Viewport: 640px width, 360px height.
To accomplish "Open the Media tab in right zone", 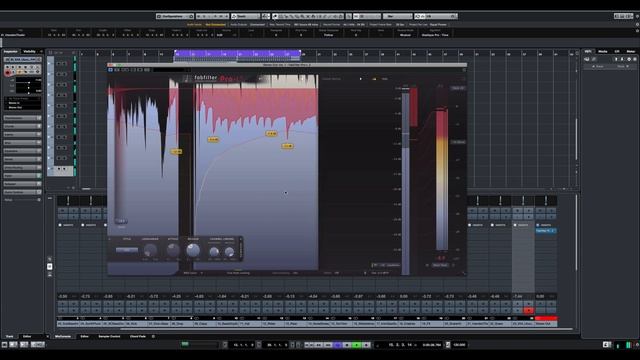I will (x=603, y=51).
